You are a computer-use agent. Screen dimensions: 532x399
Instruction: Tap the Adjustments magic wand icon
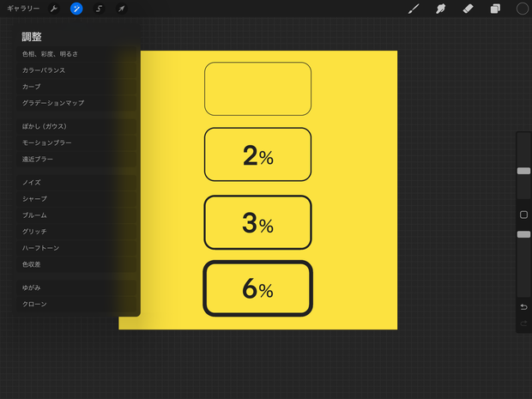(x=76, y=9)
